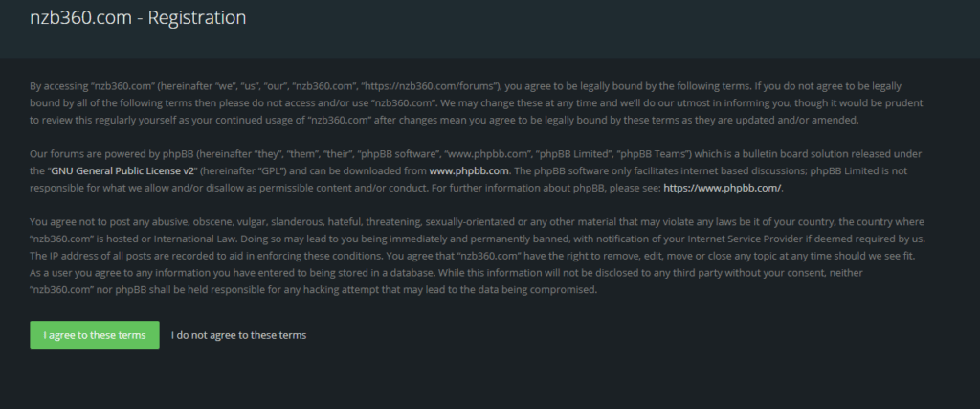
Task: Follow the www.phpbb.com download link
Action: click(x=467, y=170)
